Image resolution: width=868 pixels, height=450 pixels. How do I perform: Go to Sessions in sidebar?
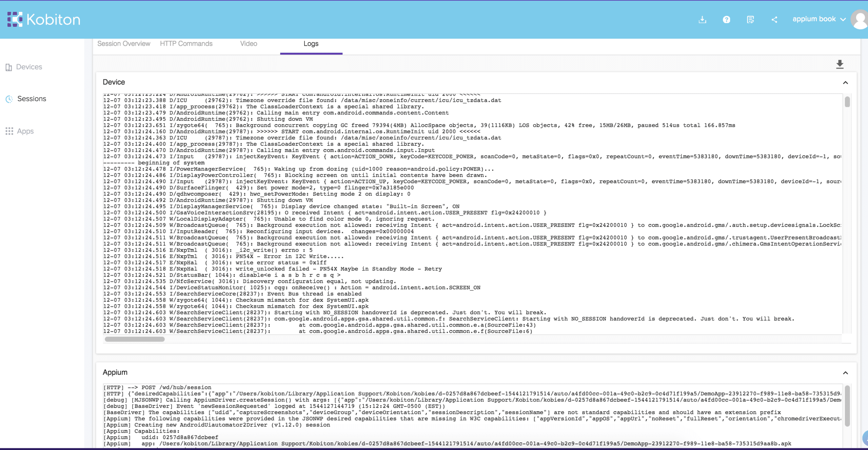pos(32,99)
